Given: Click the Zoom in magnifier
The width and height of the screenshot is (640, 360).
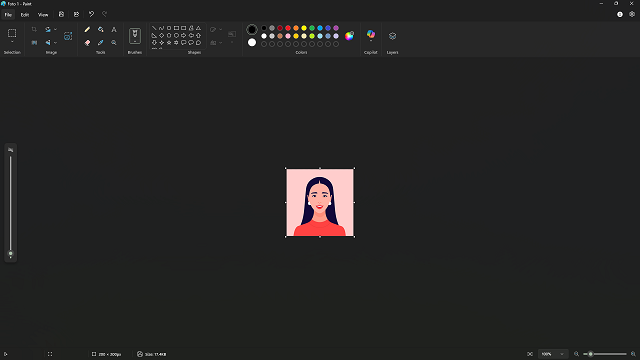Looking at the screenshot, I should pos(633,354).
